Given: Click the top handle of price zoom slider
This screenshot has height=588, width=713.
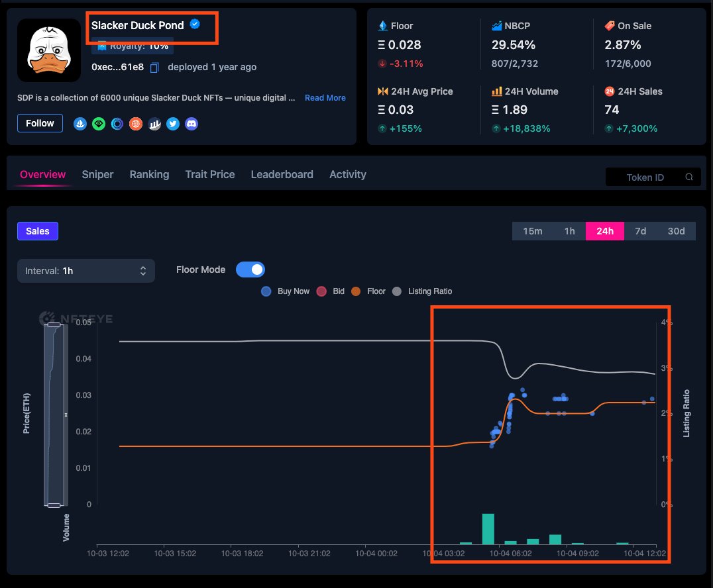Looking at the screenshot, I should tap(54, 324).
